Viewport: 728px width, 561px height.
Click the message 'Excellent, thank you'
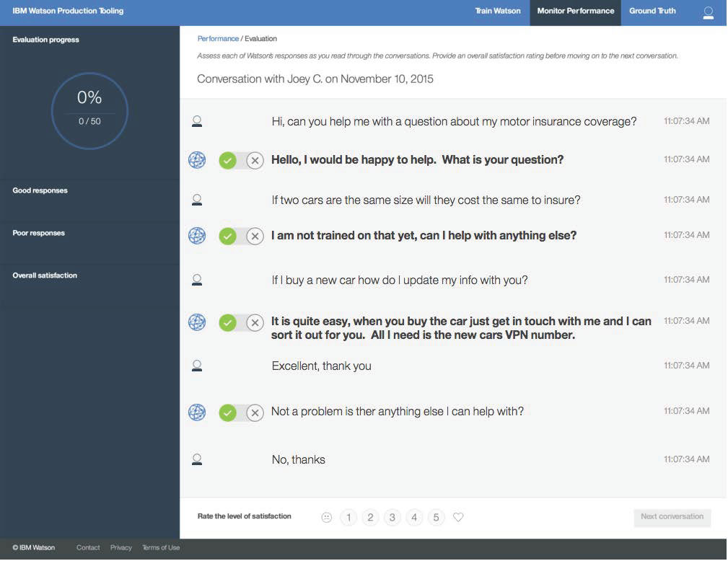(321, 366)
